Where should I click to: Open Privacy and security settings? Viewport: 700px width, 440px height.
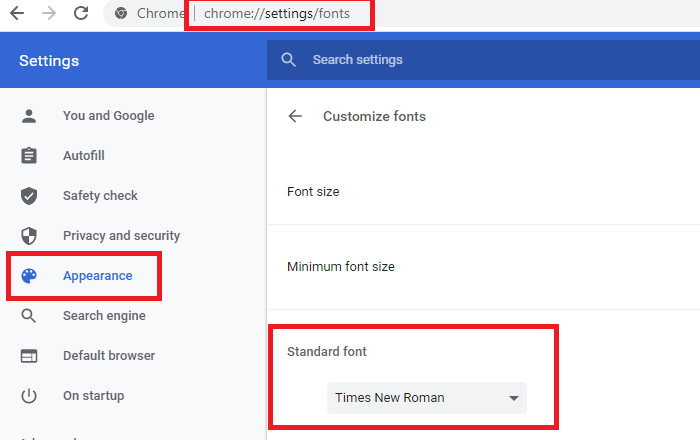pos(121,236)
